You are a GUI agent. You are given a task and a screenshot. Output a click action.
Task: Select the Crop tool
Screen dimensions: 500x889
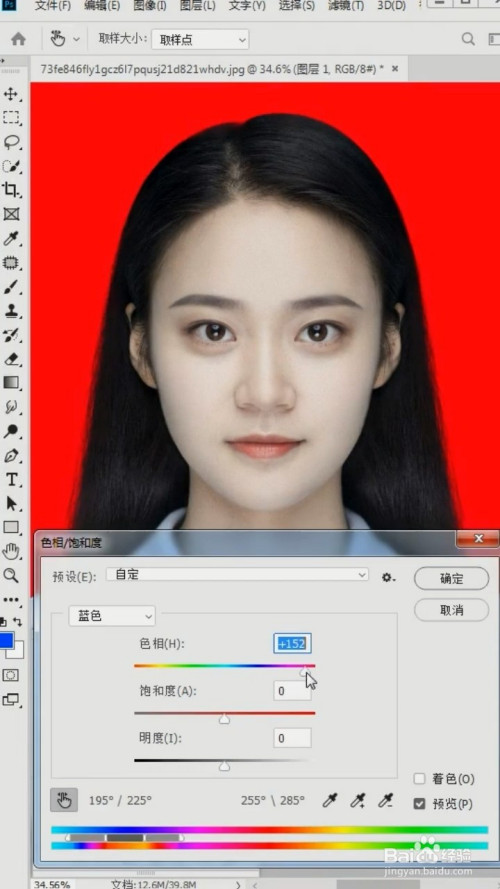(x=11, y=189)
